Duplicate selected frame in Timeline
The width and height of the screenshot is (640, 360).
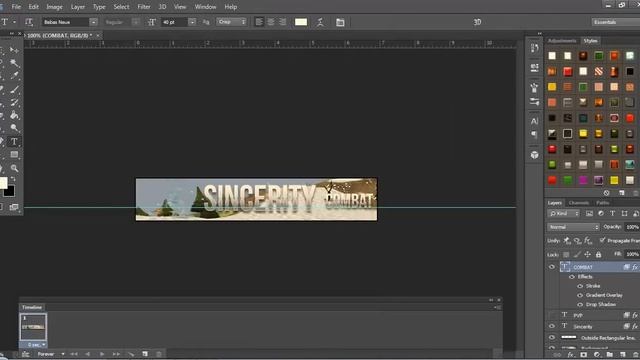tap(145, 354)
